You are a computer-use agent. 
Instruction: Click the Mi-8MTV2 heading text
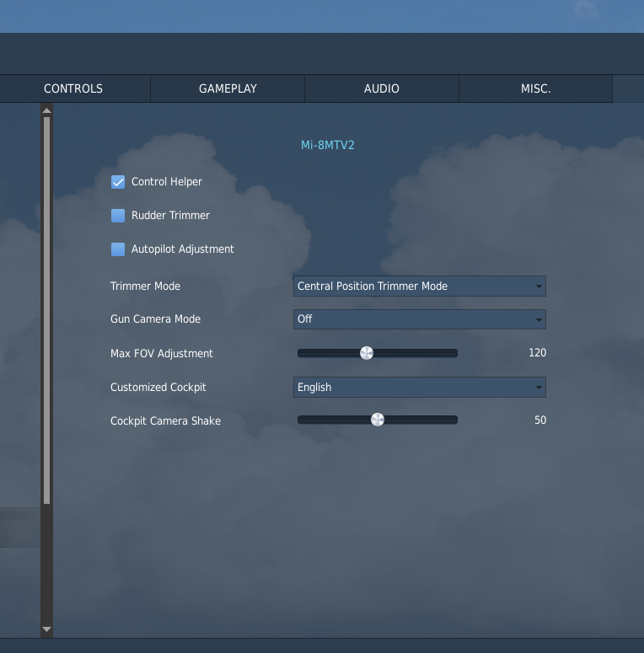tap(327, 145)
